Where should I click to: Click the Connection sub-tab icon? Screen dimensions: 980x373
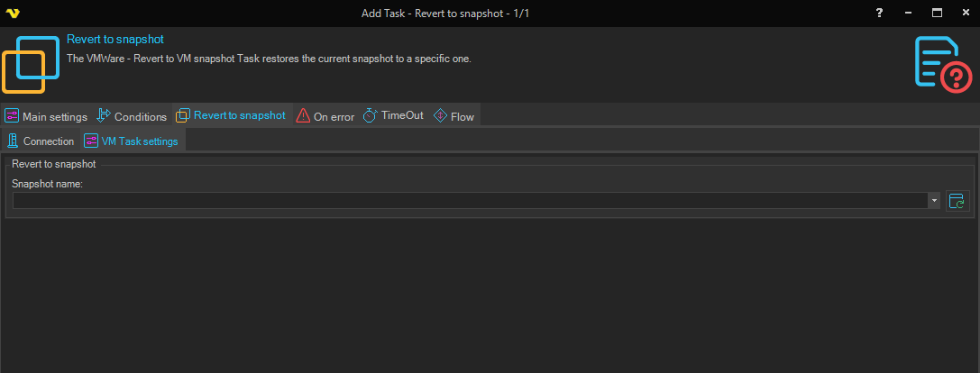coord(13,141)
